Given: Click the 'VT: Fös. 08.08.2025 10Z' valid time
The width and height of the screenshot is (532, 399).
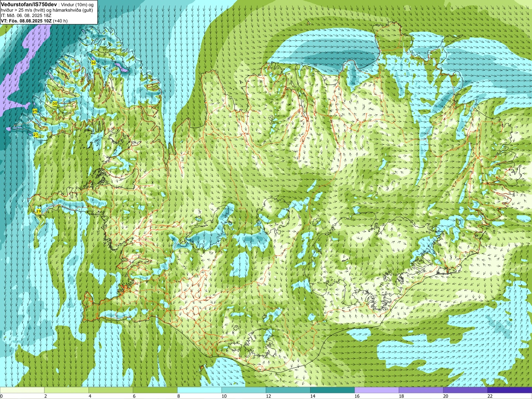Looking at the screenshot, I should (x=26, y=20).
